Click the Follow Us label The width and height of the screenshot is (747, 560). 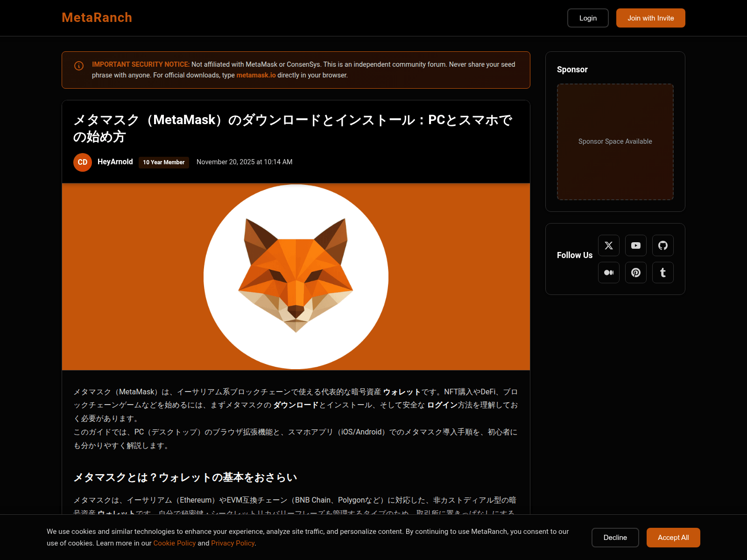[x=575, y=255]
